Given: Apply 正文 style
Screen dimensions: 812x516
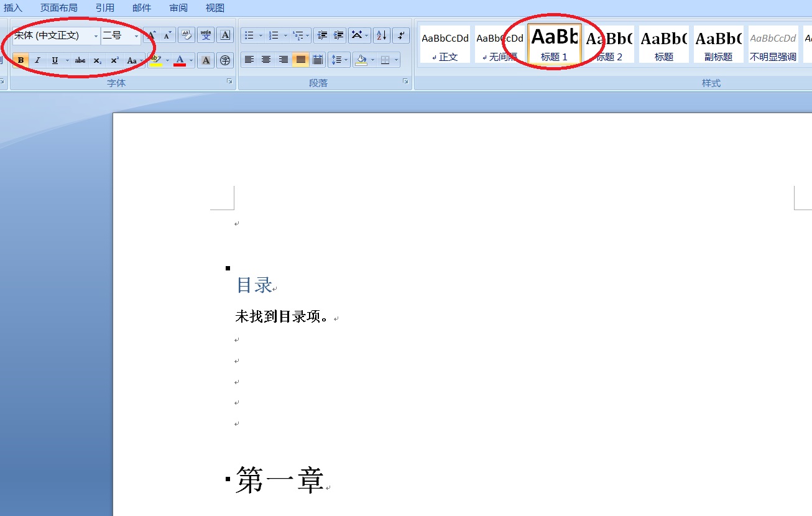Looking at the screenshot, I should click(x=445, y=44).
